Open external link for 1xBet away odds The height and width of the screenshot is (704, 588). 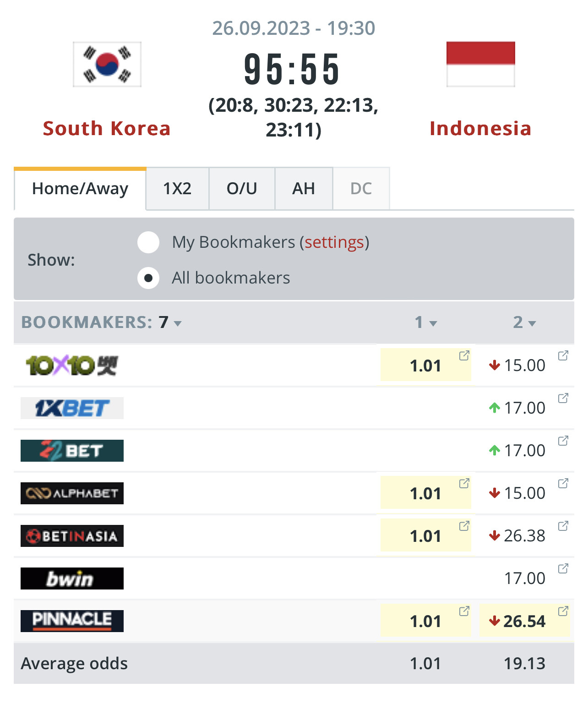(x=563, y=398)
